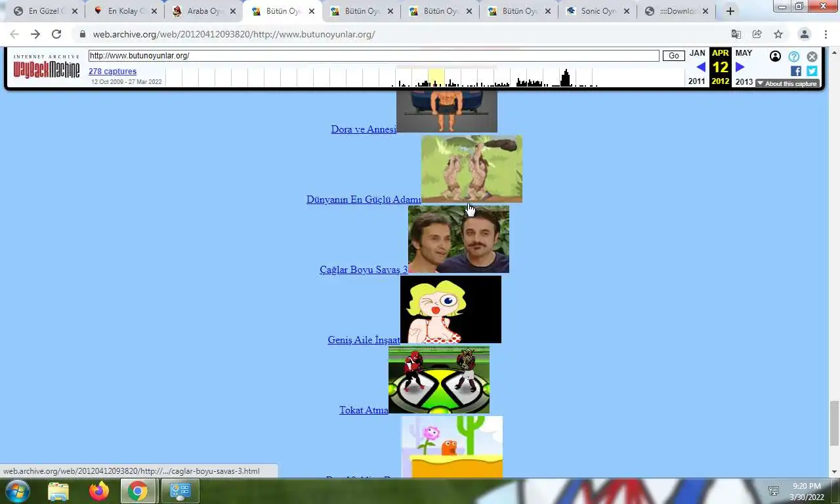Click the scrollbar down arrow
Image resolution: width=840 pixels, height=504 pixels.
pos(834,472)
